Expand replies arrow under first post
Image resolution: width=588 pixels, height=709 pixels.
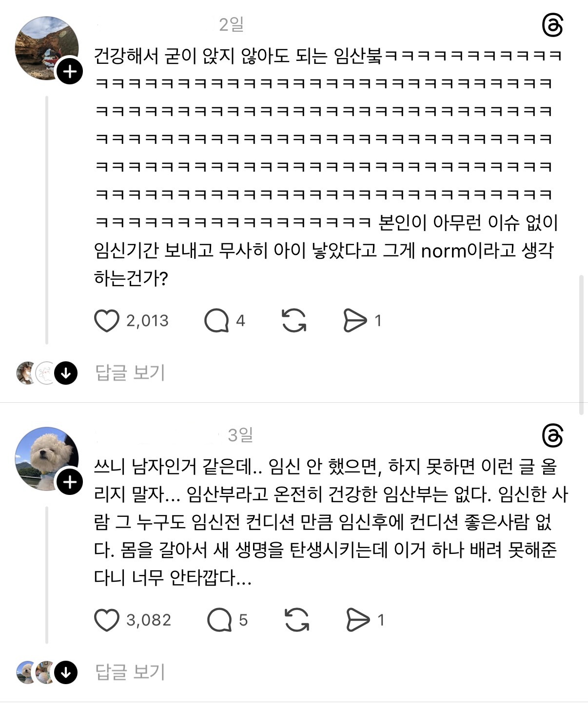click(66, 374)
